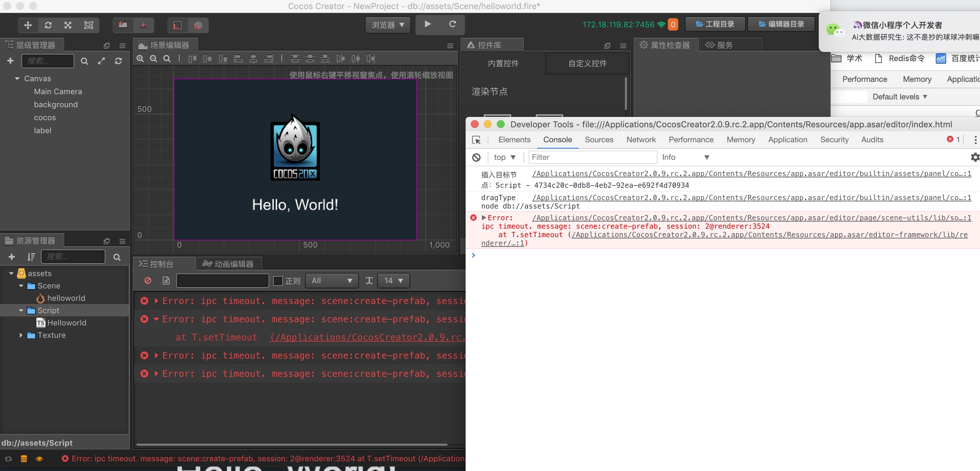
Task: Open the All log filter dropdown
Action: [x=331, y=281]
